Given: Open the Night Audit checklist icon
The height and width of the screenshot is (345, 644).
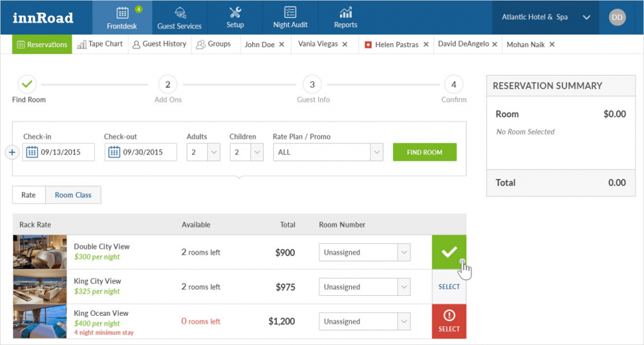Looking at the screenshot, I should [290, 13].
